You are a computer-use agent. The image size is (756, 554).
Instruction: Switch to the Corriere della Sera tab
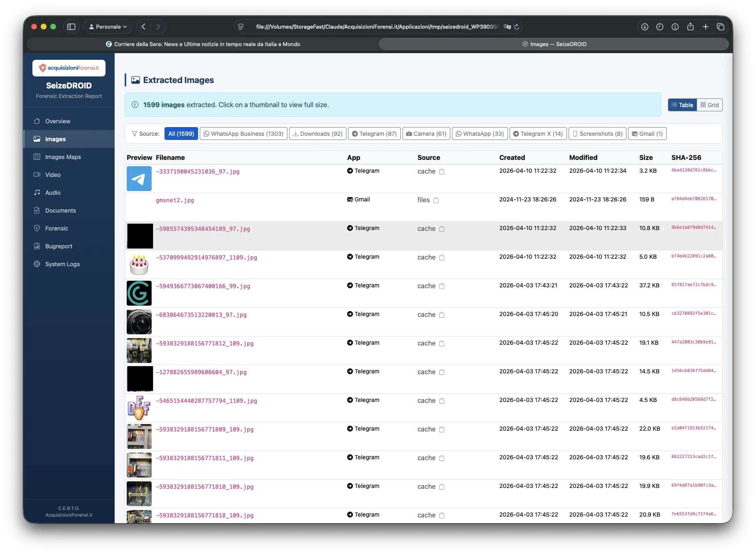[203, 44]
